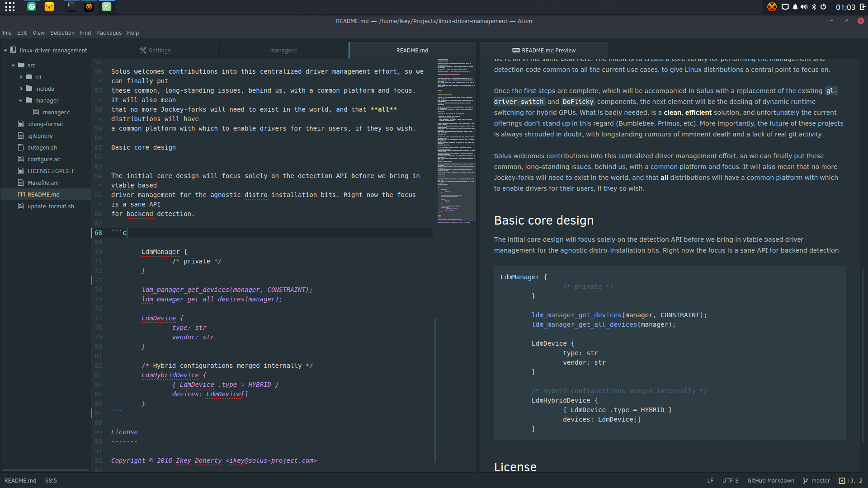
Task: Switch to the manager.c tab
Action: coord(283,51)
